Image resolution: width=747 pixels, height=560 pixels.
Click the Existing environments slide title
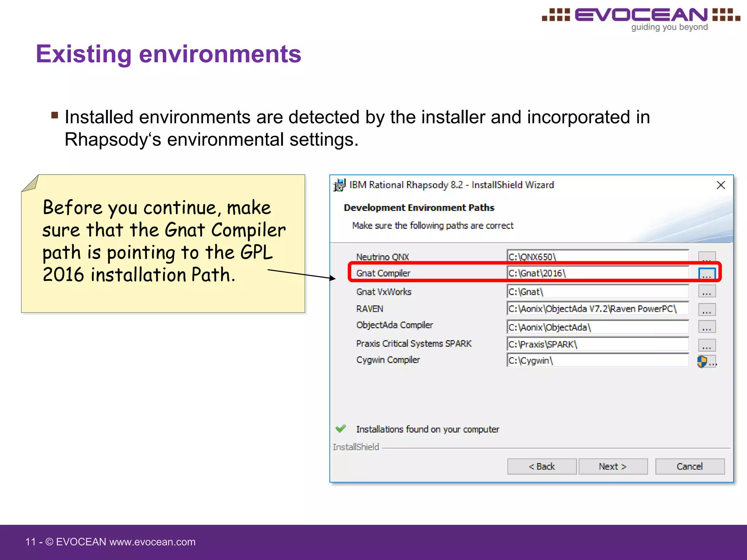[169, 54]
